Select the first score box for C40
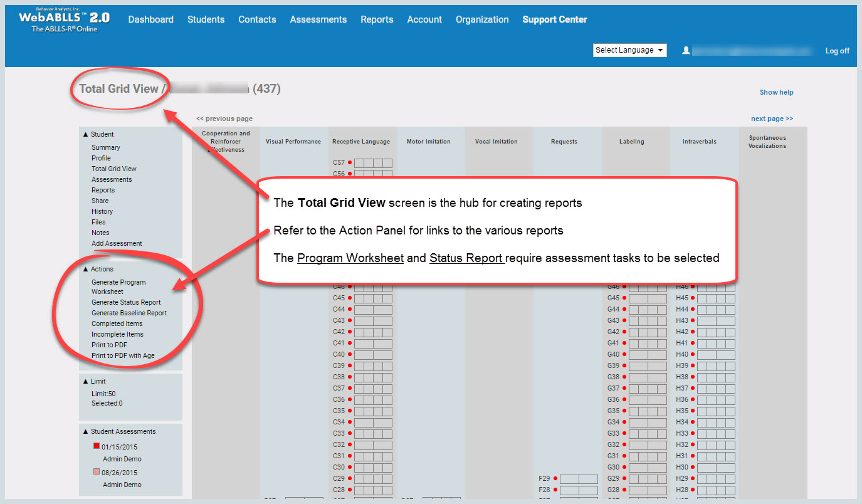The image size is (862, 504). pos(359,354)
